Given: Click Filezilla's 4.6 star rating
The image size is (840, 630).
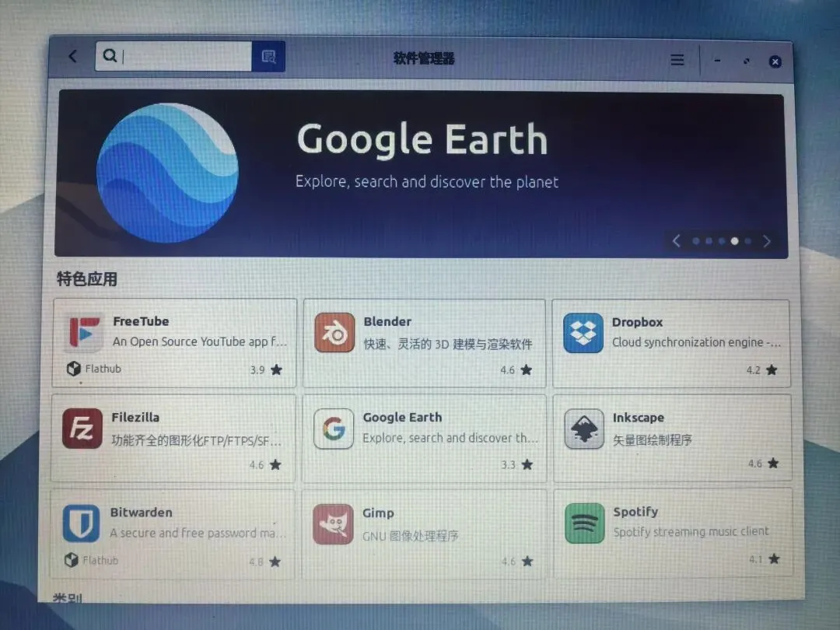Looking at the screenshot, I should coord(265,464).
